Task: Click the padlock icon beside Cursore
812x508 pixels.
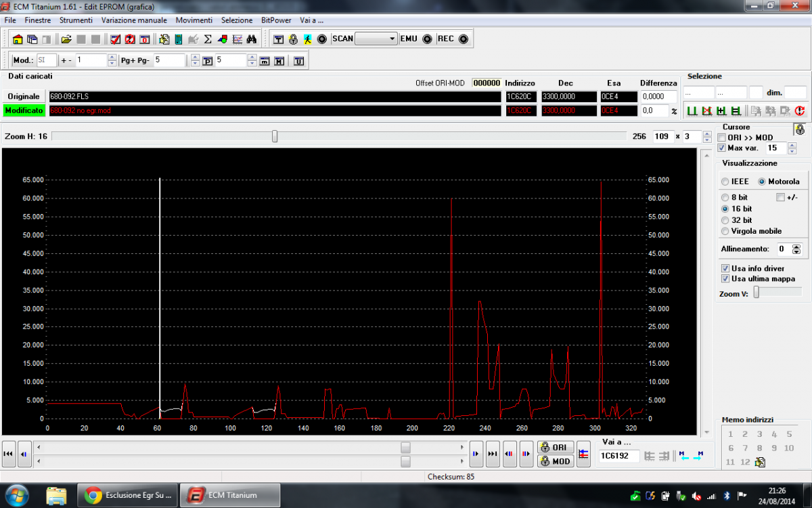Action: click(x=800, y=129)
